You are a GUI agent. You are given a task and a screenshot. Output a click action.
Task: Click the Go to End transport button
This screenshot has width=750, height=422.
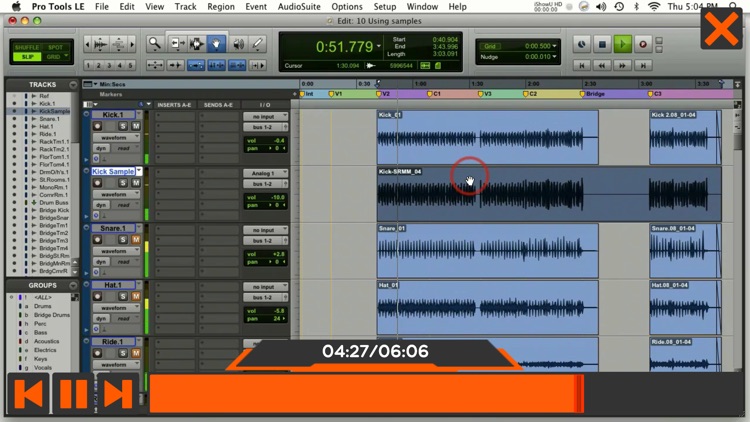[643, 66]
